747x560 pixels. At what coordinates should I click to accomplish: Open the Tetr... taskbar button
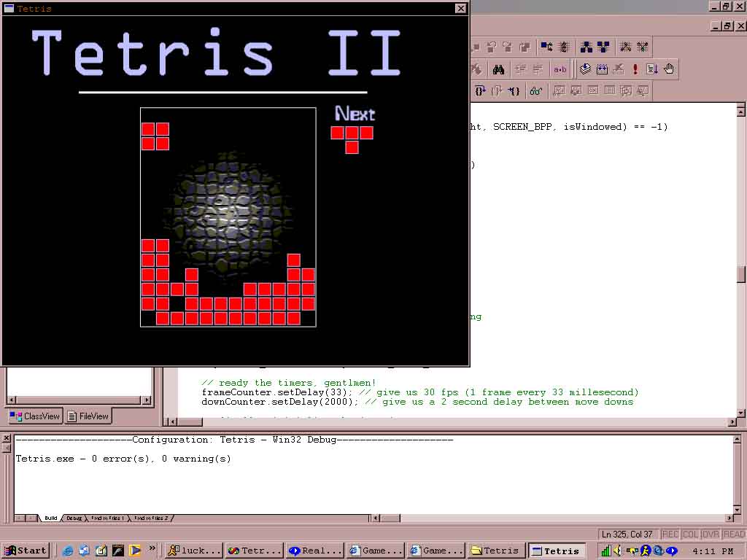[x=255, y=551]
